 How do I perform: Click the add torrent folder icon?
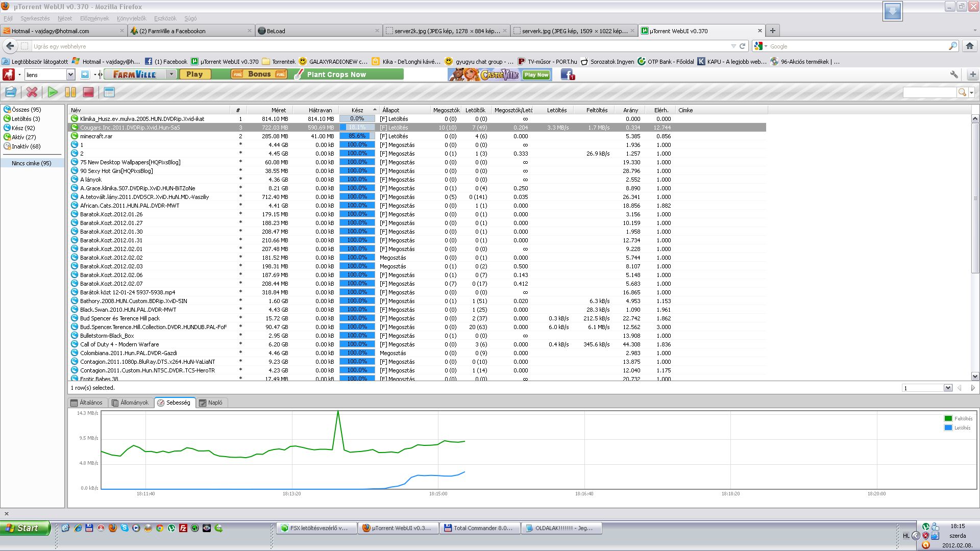click(11, 92)
